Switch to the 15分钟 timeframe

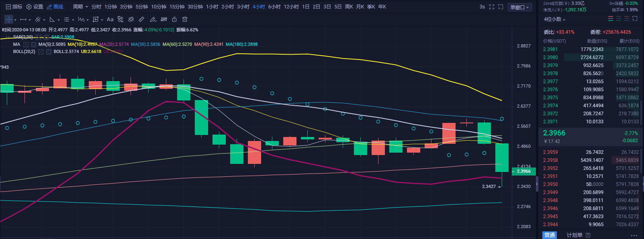(x=177, y=7)
